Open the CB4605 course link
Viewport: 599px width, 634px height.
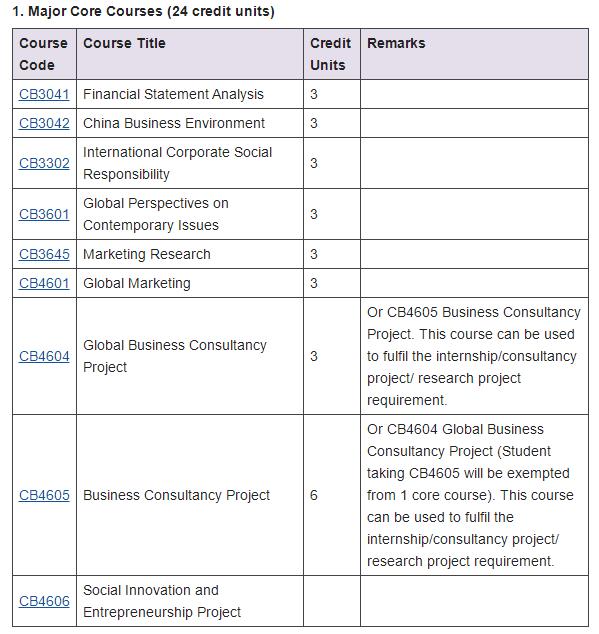click(44, 496)
